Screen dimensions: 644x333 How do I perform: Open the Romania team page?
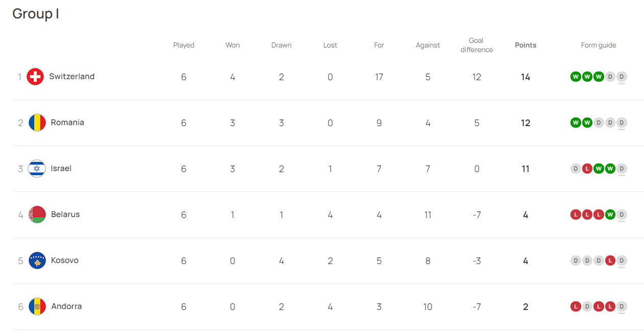click(67, 123)
